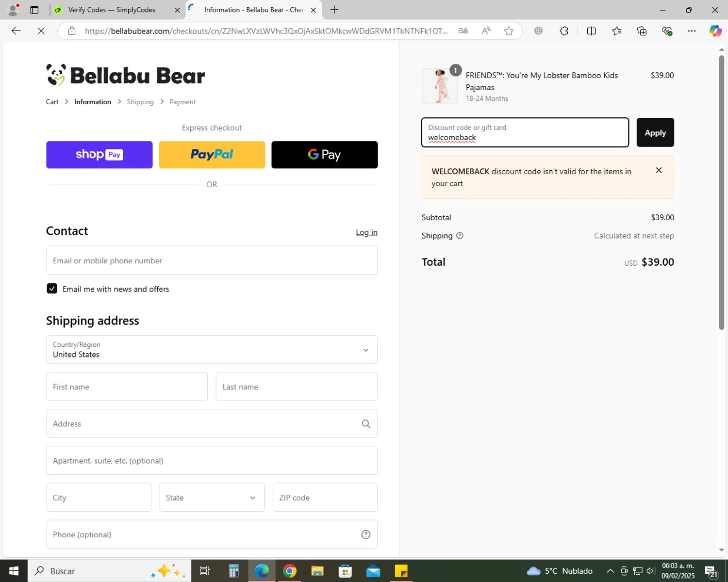Click the read aloud icon
Viewport: 728px width, 582px height.
click(x=486, y=31)
